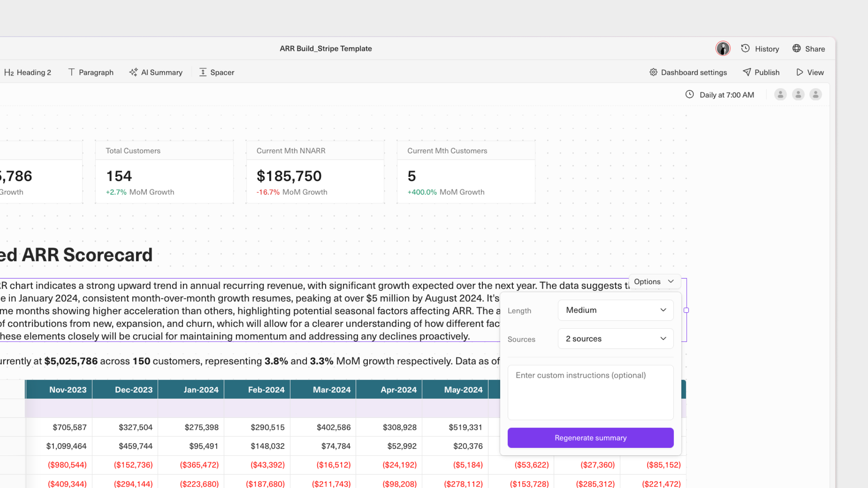Click the View play icon
The image size is (868, 488).
pyautogui.click(x=800, y=72)
